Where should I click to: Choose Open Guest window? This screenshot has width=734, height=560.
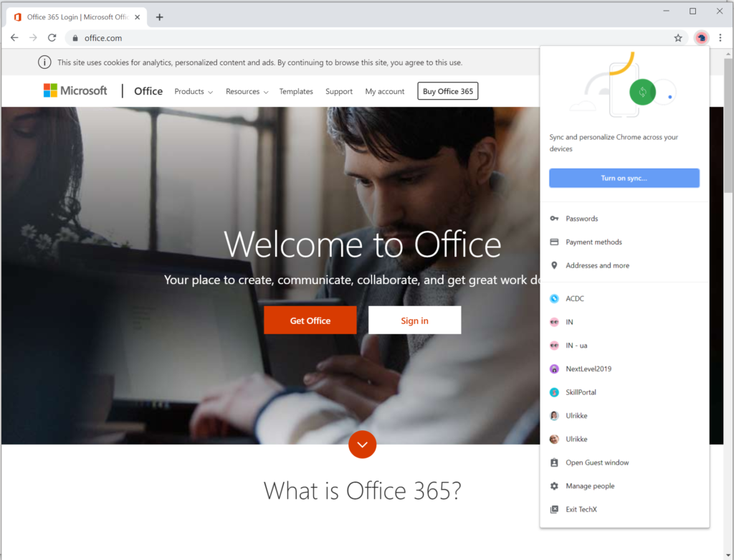point(624,462)
